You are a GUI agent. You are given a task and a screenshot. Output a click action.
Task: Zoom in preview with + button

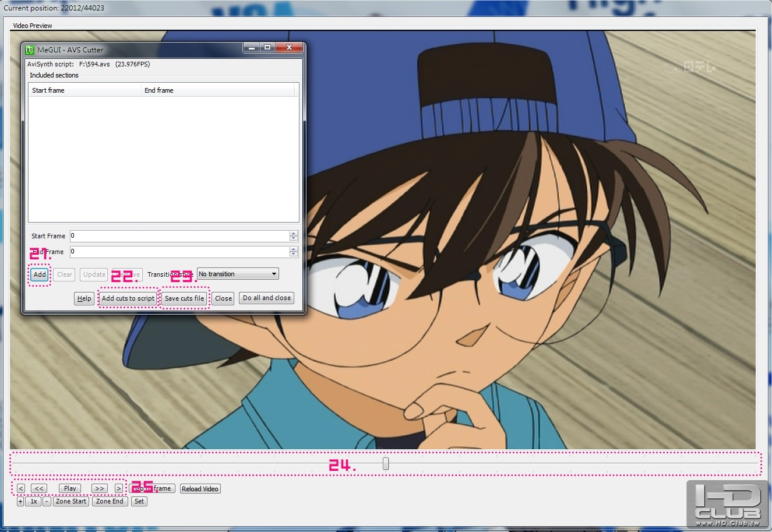(x=20, y=501)
